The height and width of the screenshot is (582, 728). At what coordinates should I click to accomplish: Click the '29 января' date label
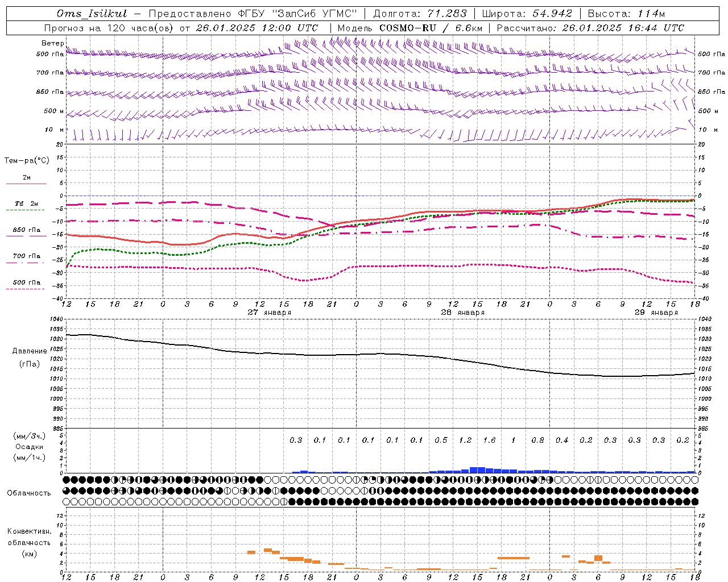(656, 312)
